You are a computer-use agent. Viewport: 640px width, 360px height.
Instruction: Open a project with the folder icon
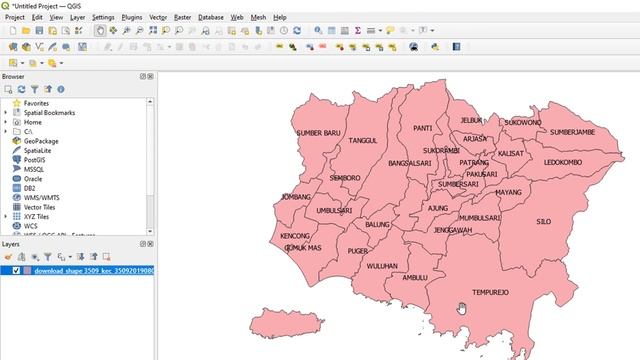pos(26,31)
